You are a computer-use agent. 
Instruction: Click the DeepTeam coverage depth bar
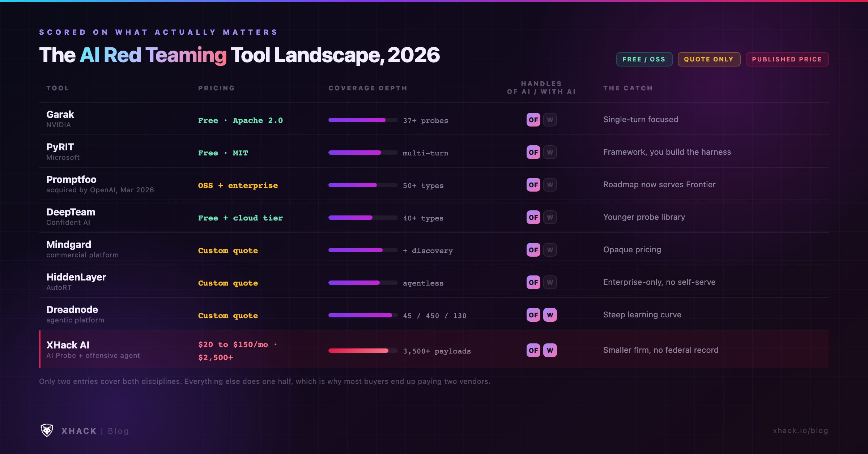[x=363, y=218]
